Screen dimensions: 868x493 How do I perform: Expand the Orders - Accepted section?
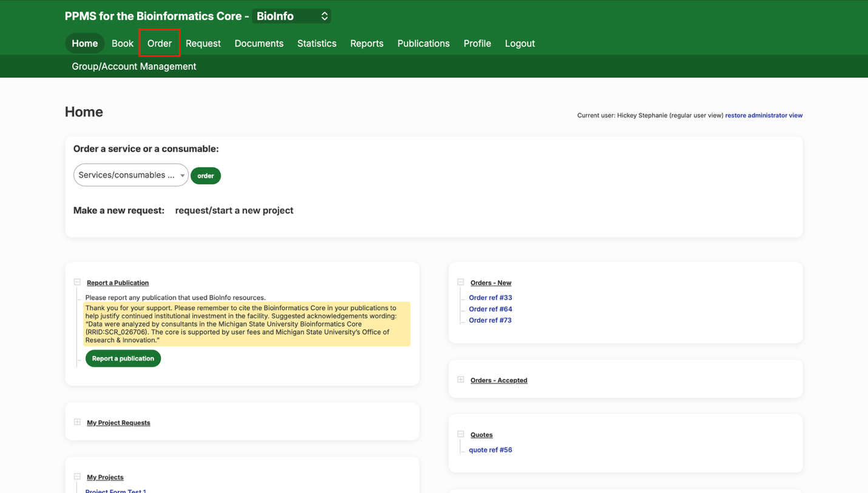click(x=460, y=380)
